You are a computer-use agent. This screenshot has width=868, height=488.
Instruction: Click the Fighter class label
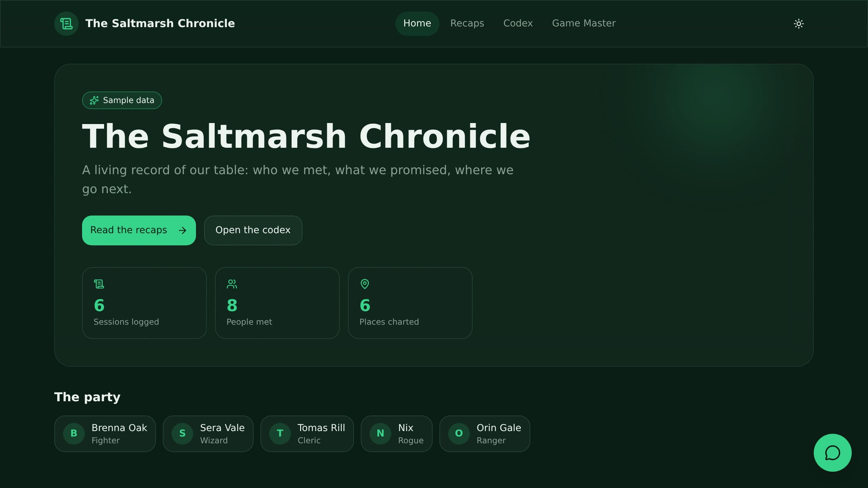105,441
